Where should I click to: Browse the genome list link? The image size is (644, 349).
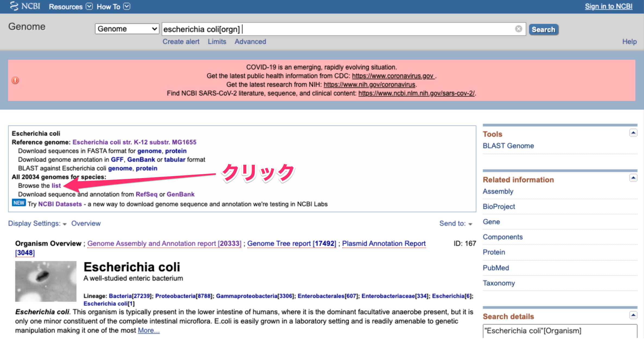pyautogui.click(x=56, y=186)
